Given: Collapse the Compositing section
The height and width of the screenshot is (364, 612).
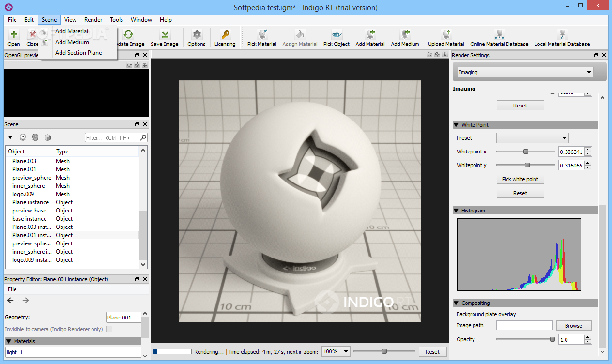Looking at the screenshot, I should [x=456, y=303].
